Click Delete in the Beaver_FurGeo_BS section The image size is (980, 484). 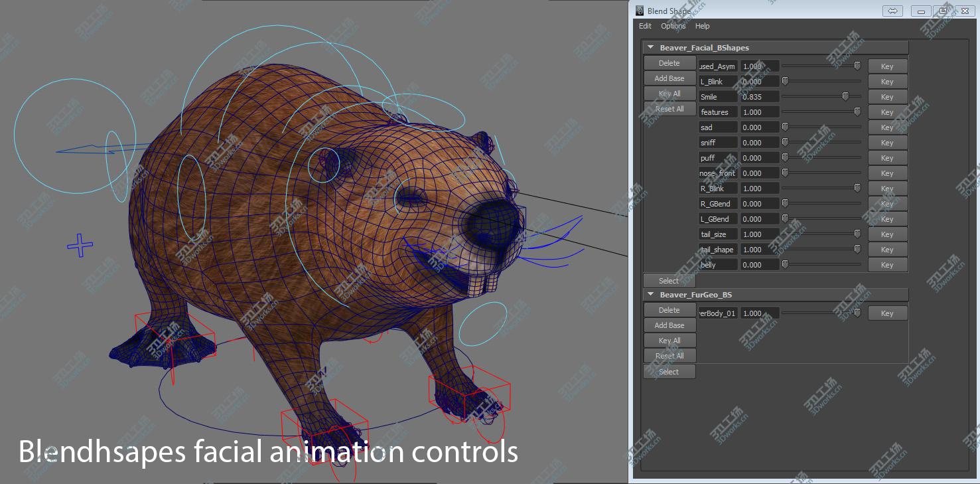tap(669, 309)
